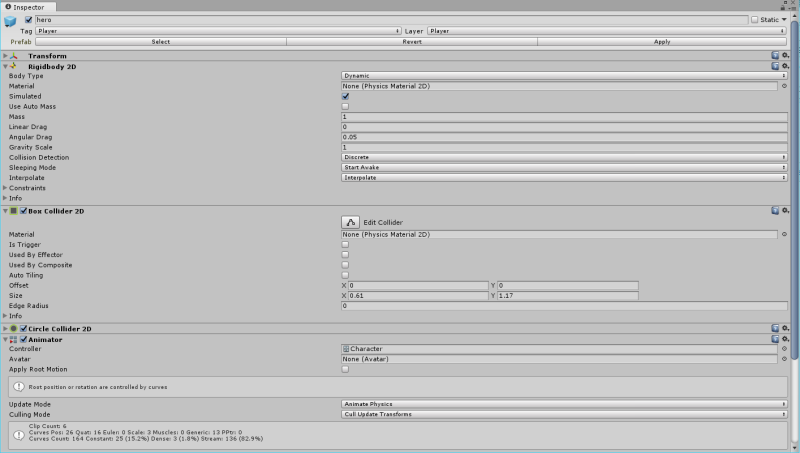Open the Sleeping Mode dropdown
The height and width of the screenshot is (453, 800).
point(564,167)
